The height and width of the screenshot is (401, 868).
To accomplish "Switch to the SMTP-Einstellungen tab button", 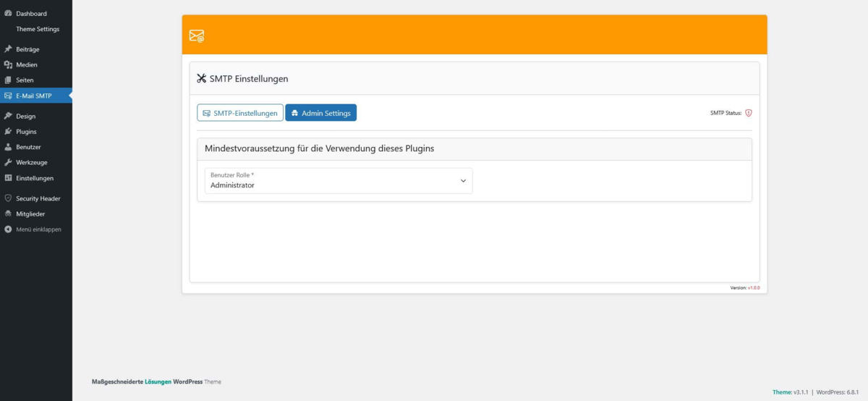I will [x=240, y=113].
